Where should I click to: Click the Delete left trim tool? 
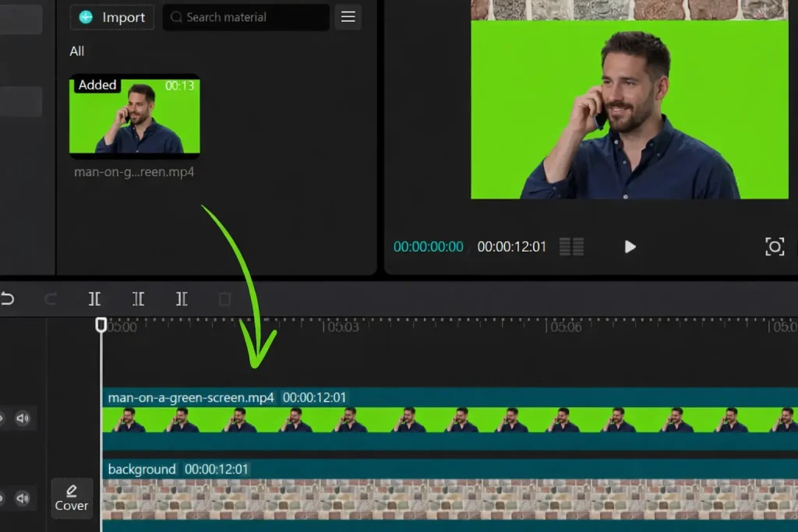coord(138,299)
